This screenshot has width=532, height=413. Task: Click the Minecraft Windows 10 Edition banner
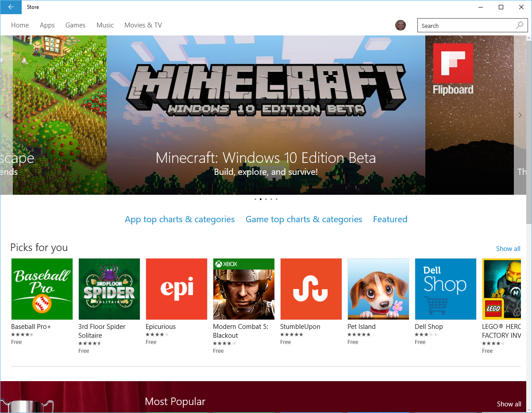tap(266, 115)
